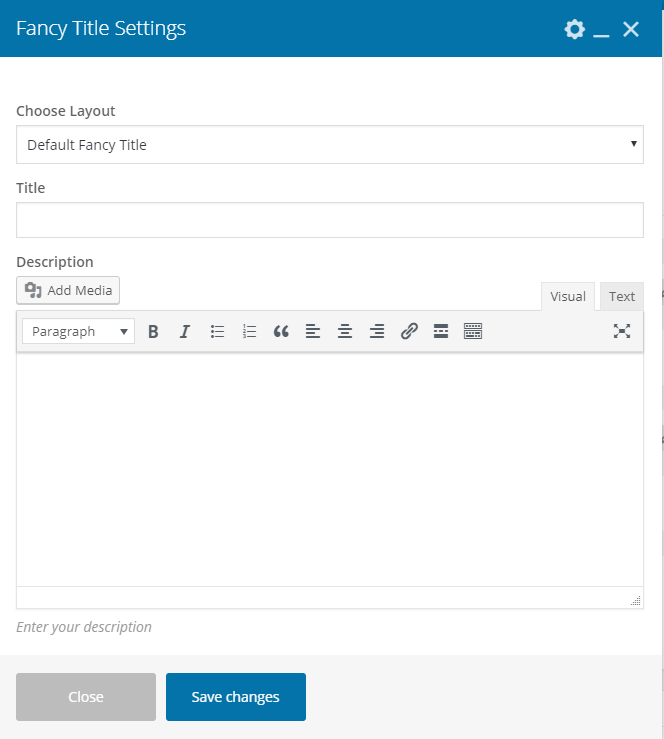Enter distraction-free fullscreen mode
This screenshot has height=739, width=664.
coord(622,332)
